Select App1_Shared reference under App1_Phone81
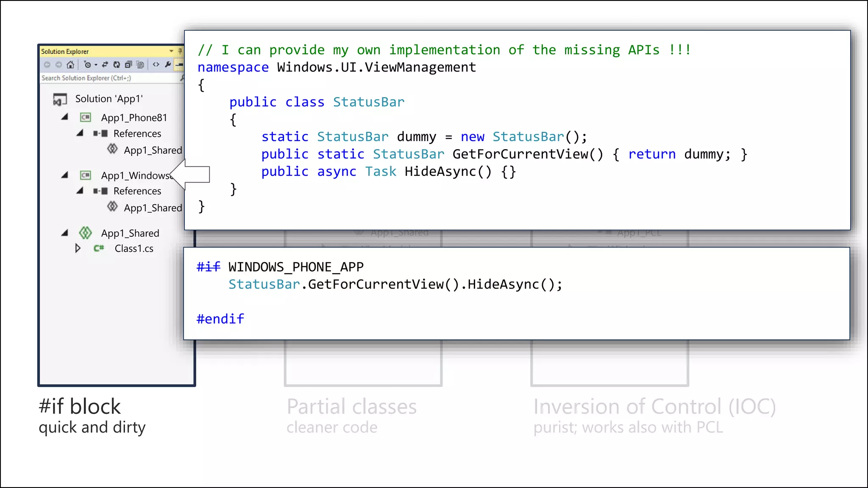868x488 pixels. 153,150
